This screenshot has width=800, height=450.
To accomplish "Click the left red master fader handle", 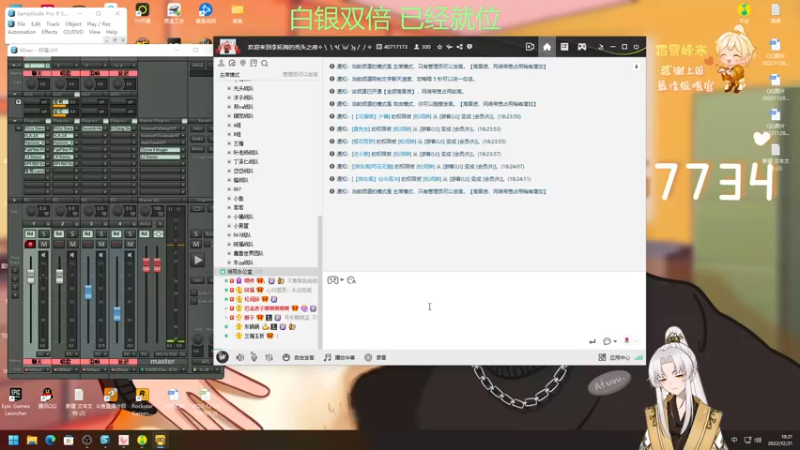I will pyautogui.click(x=146, y=265).
